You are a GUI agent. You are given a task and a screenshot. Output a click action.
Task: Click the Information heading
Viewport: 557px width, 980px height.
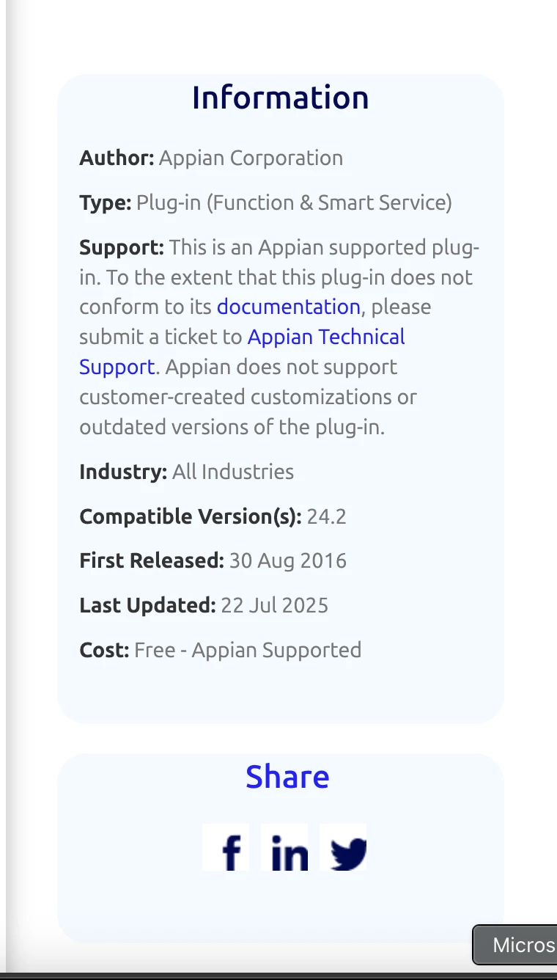point(281,98)
